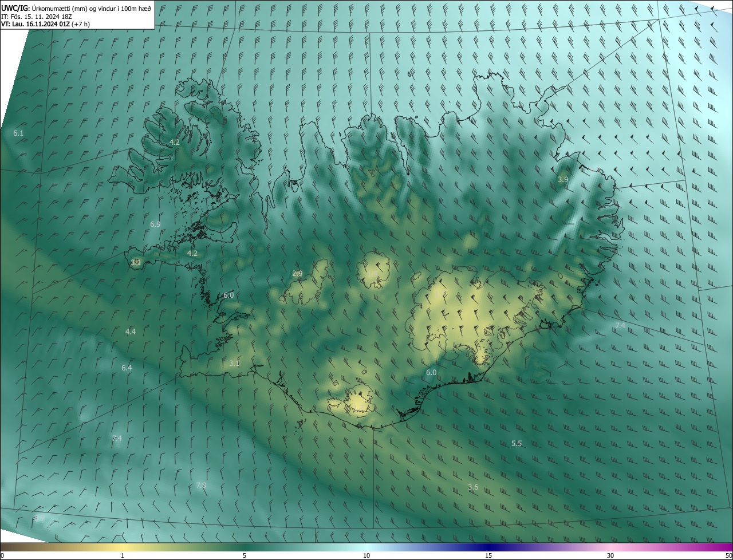Click the 3.9 value label in northeast Iceland
Image resolution: width=733 pixels, height=560 pixels.
pos(563,179)
